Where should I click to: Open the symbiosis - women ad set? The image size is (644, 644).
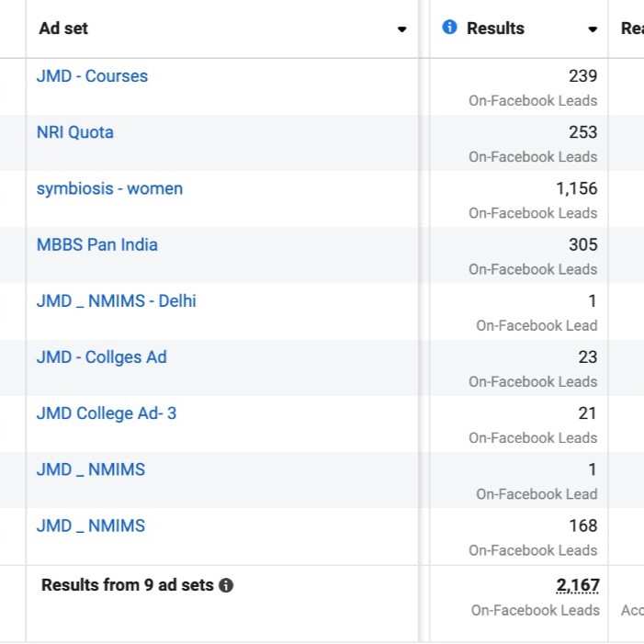coord(109,189)
